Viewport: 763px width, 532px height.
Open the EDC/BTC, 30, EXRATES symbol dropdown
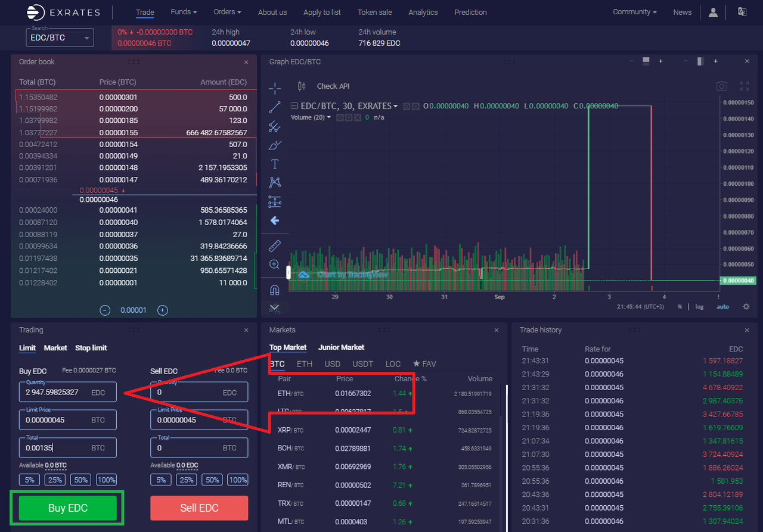point(349,106)
